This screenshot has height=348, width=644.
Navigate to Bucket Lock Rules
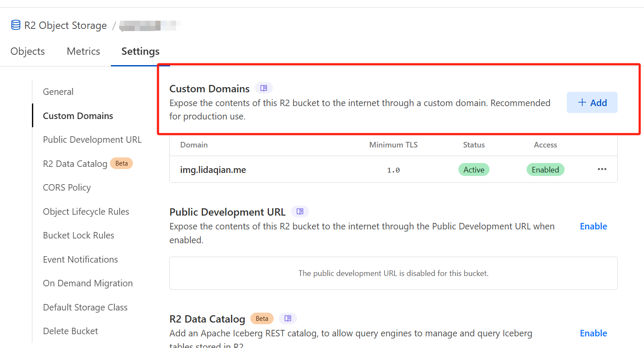pos(79,235)
